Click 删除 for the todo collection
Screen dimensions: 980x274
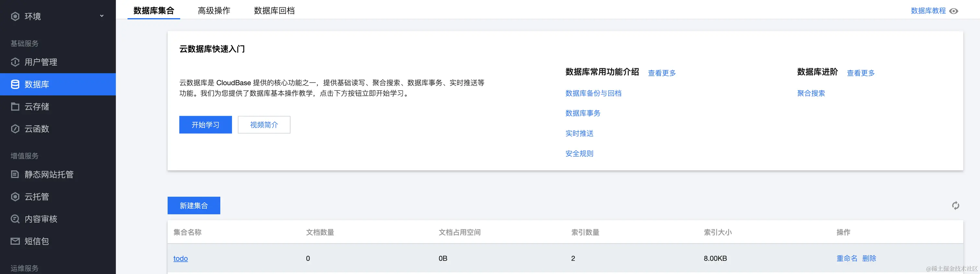pos(869,258)
